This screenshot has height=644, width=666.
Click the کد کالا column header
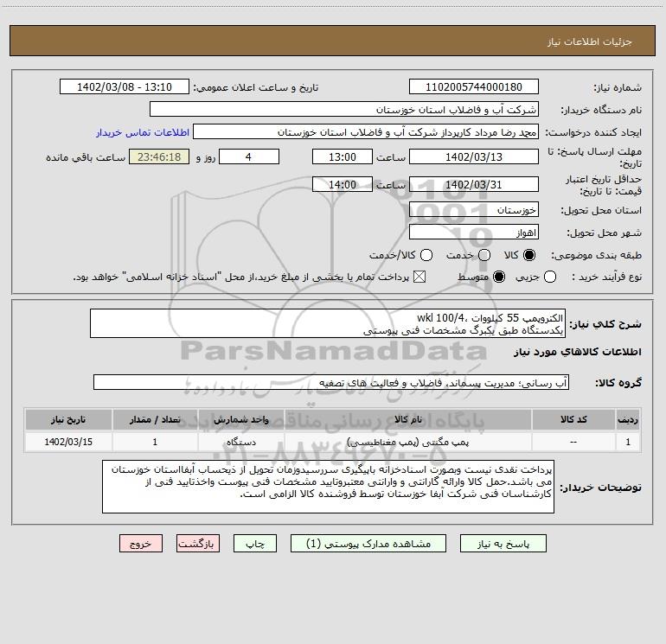(x=573, y=420)
